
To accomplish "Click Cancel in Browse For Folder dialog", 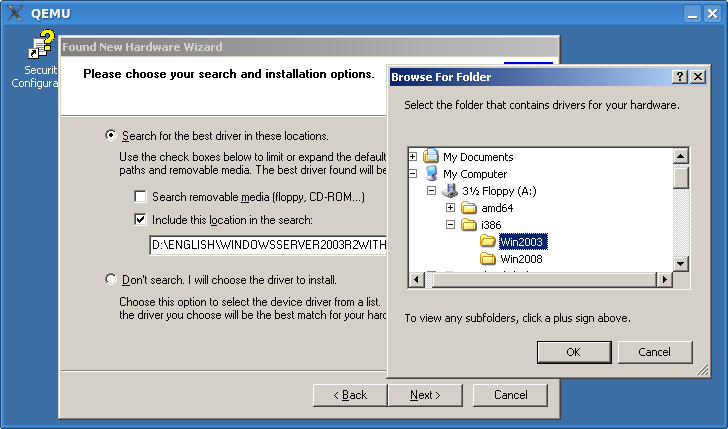I will click(x=655, y=352).
